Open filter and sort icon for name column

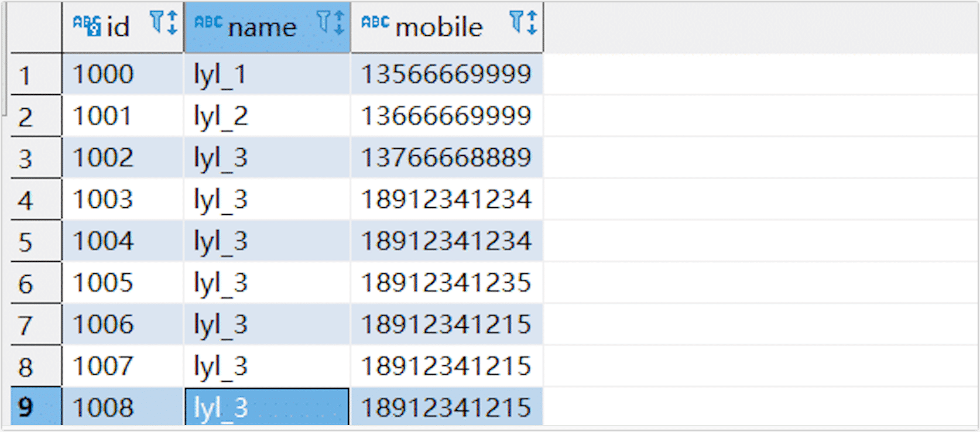pos(331,23)
